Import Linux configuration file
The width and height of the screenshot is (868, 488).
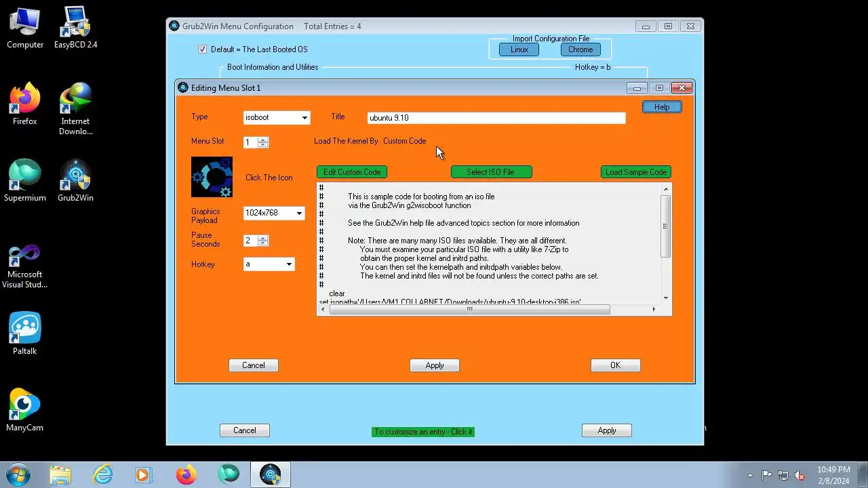coord(519,49)
